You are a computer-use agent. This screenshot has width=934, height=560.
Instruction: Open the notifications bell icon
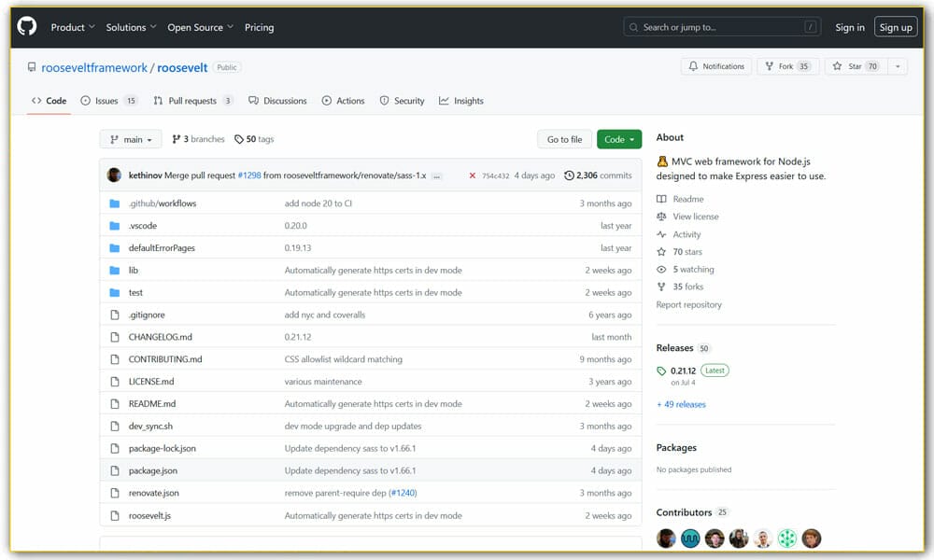(x=694, y=65)
